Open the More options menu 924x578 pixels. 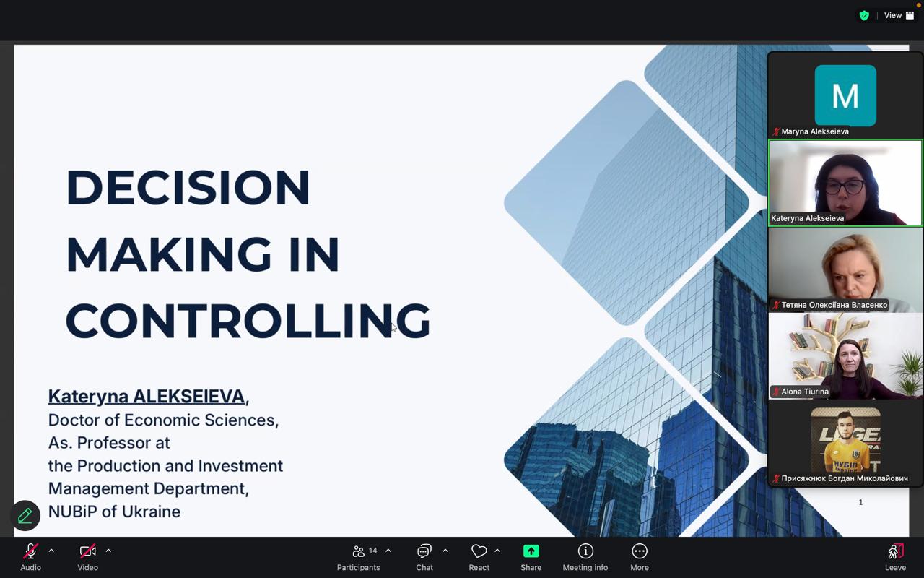(x=640, y=556)
